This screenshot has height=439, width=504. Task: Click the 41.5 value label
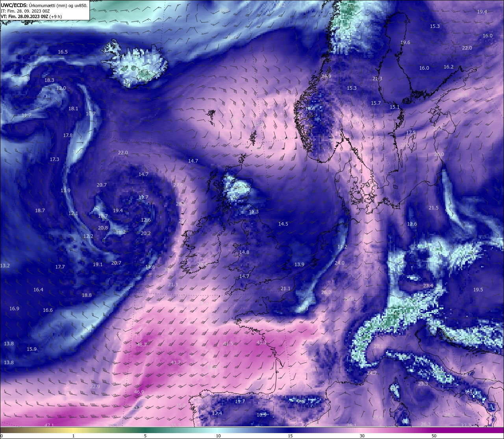pyautogui.click(x=228, y=344)
